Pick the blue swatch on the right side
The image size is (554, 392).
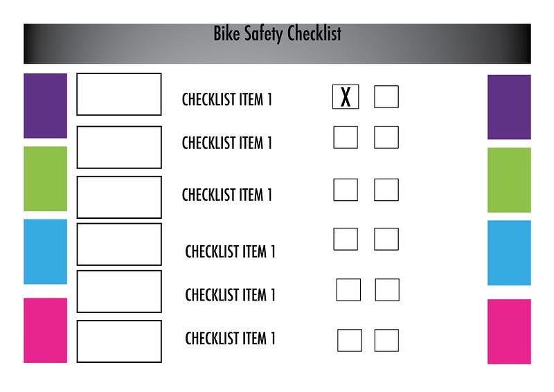pos(509,253)
